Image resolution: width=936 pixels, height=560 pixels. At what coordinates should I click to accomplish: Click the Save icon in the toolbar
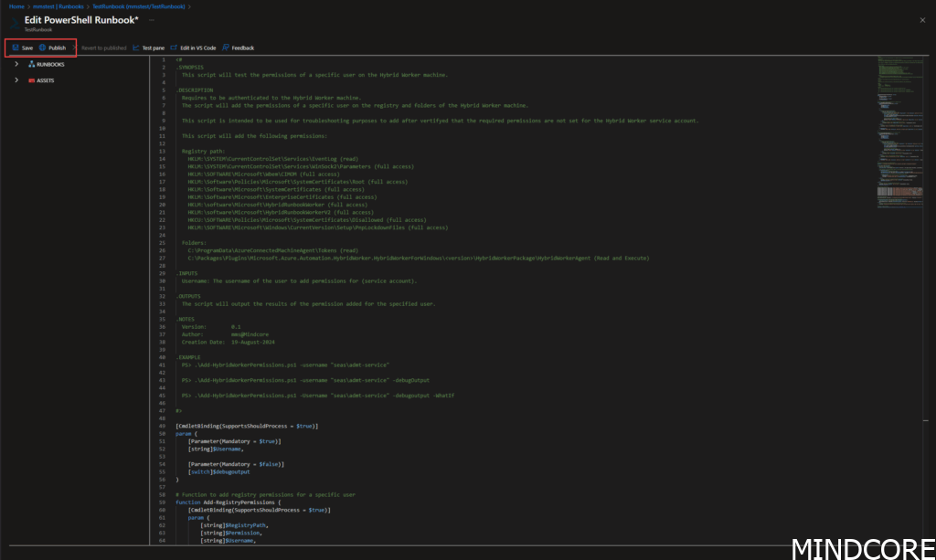coord(16,48)
